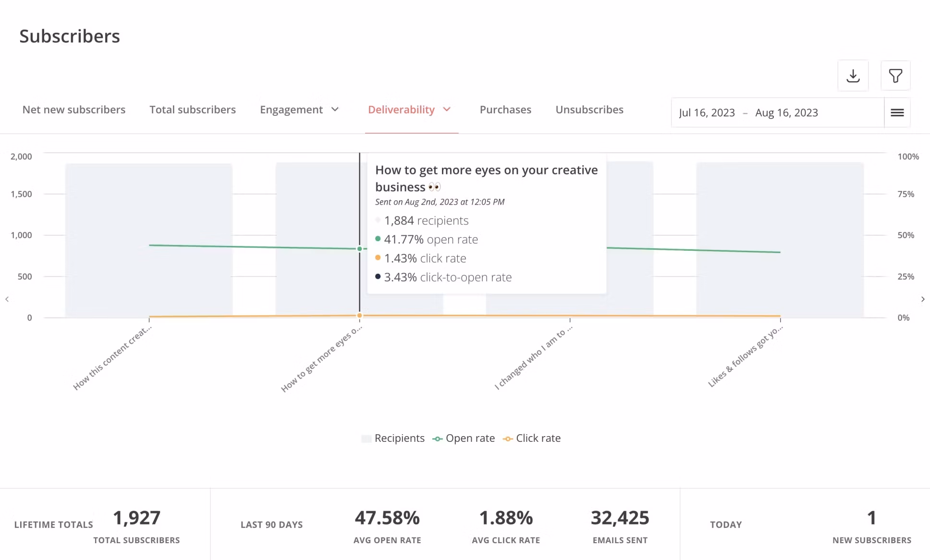The height and width of the screenshot is (560, 930).
Task: Select the orange click rate marker on the chart
Action: [359, 316]
